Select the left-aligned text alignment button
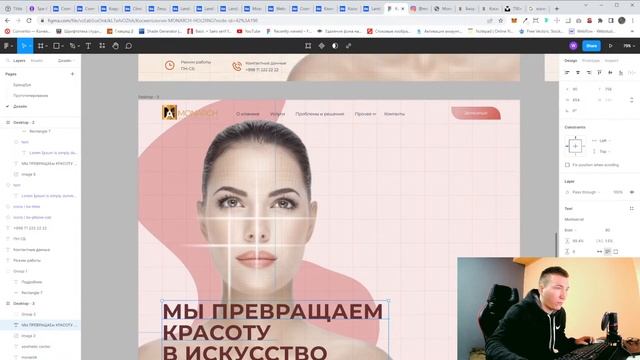Viewport: 640px width, 360px height. point(608,252)
